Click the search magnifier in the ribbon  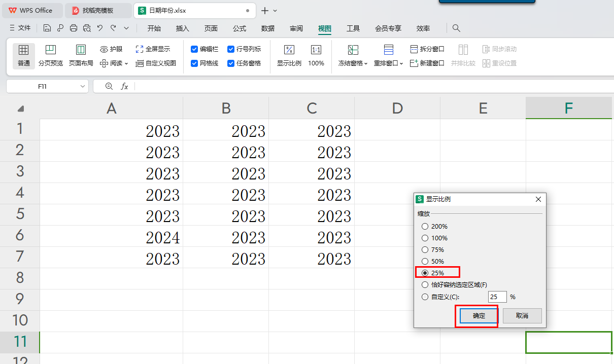456,28
